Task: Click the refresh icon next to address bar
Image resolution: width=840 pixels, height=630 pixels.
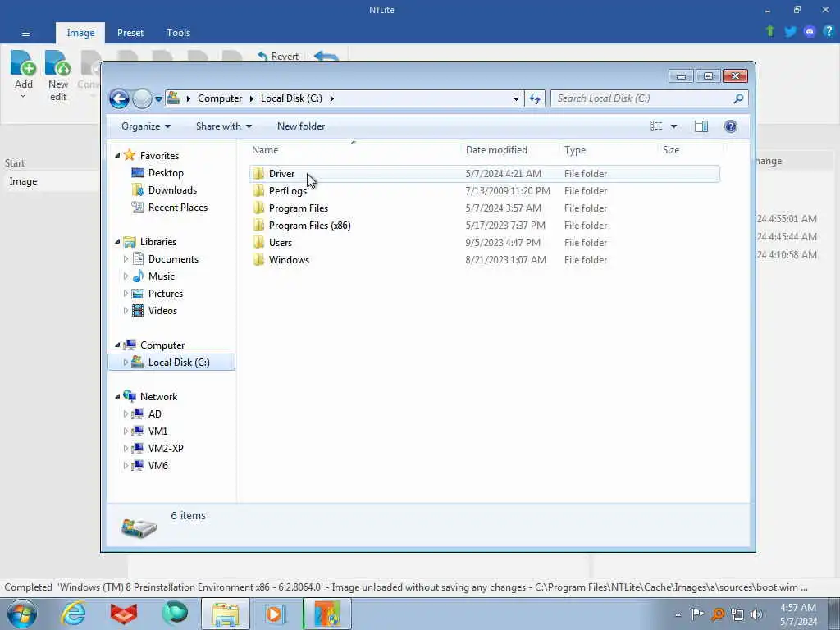Action: click(x=535, y=98)
